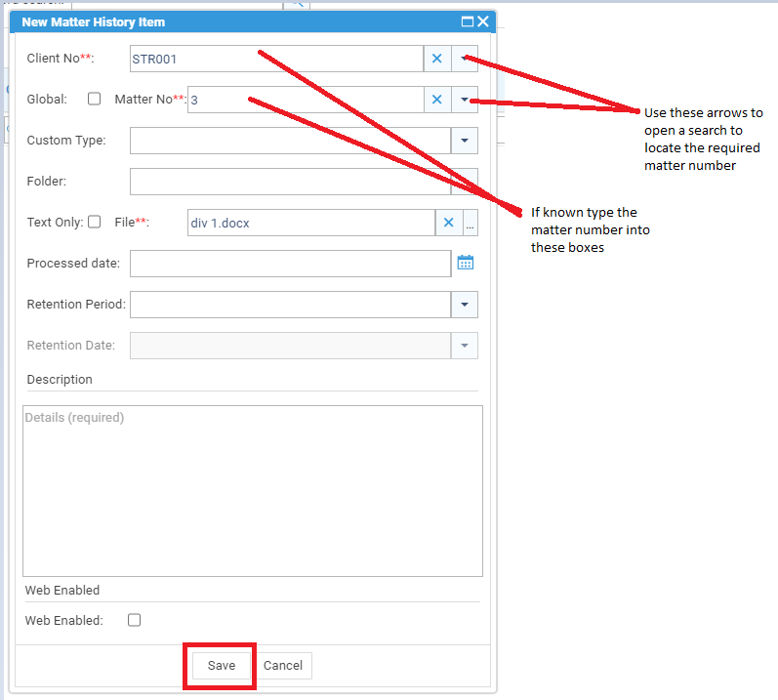Expand the Client No search dropdown
This screenshot has width=778, height=700.
point(465,59)
